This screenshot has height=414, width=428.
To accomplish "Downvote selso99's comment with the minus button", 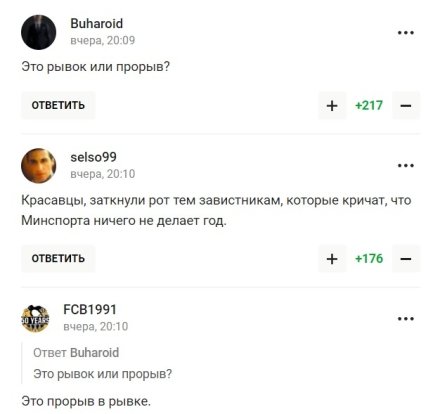I will pos(406,259).
